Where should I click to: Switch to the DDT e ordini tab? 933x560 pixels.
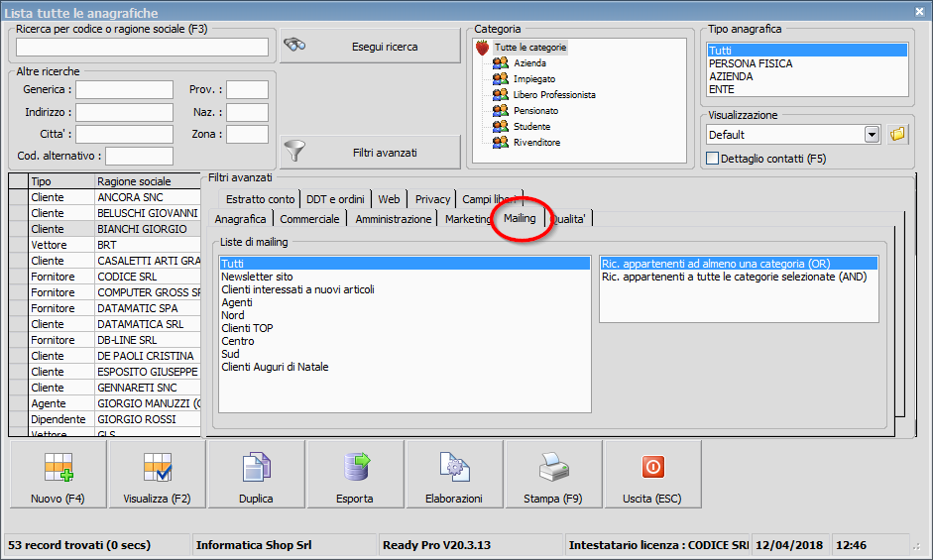coord(335,199)
